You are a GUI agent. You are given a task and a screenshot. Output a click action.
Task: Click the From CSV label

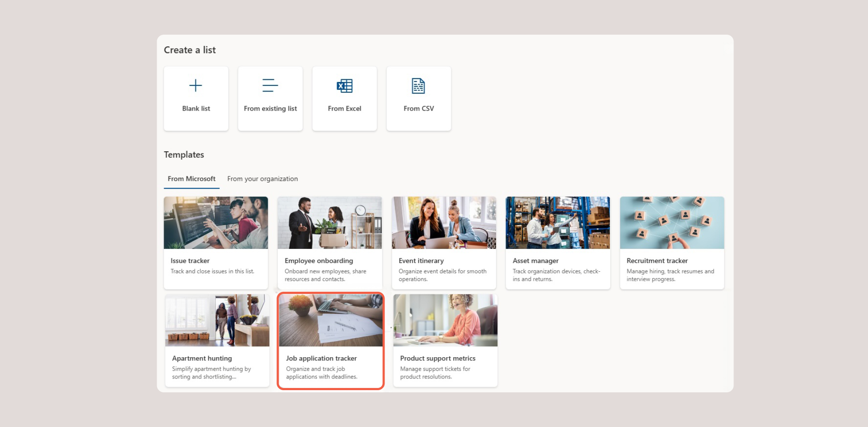pyautogui.click(x=418, y=108)
